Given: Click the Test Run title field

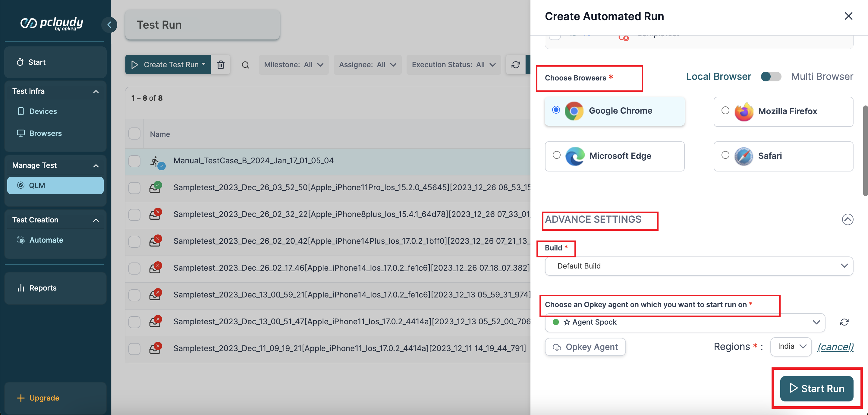Looking at the screenshot, I should (x=202, y=25).
